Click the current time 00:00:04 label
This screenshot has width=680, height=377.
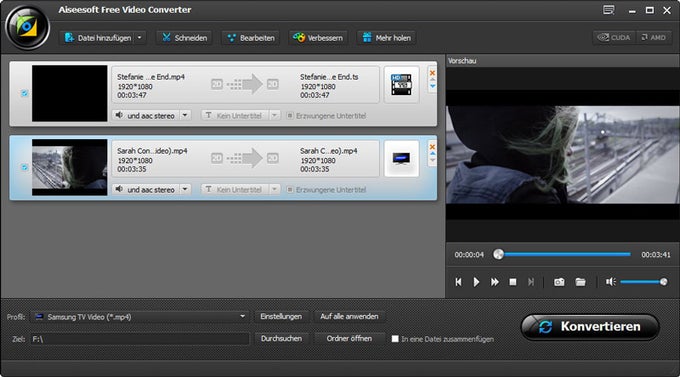(x=469, y=255)
